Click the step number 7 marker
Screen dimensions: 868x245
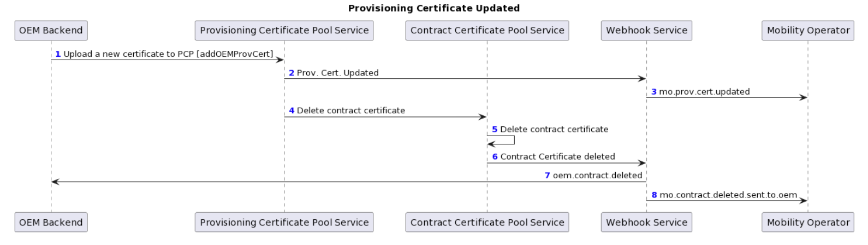tap(548, 176)
